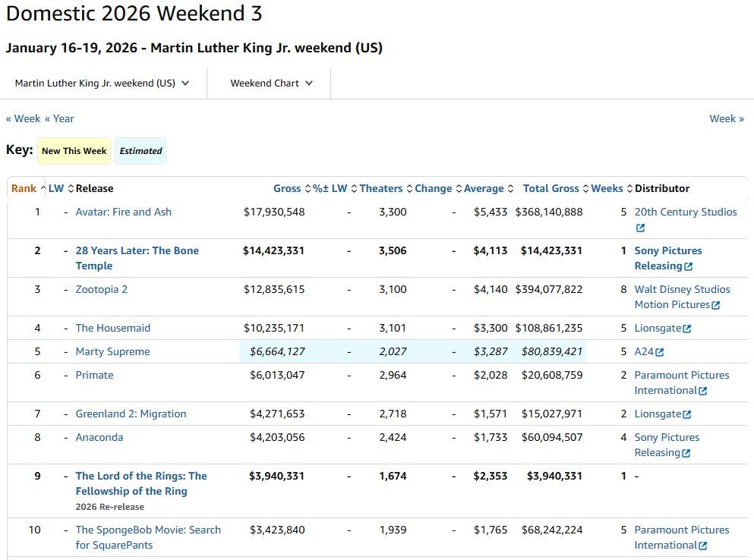
Task: Click external link icon beside 20th Century Studios
Action: (x=640, y=228)
